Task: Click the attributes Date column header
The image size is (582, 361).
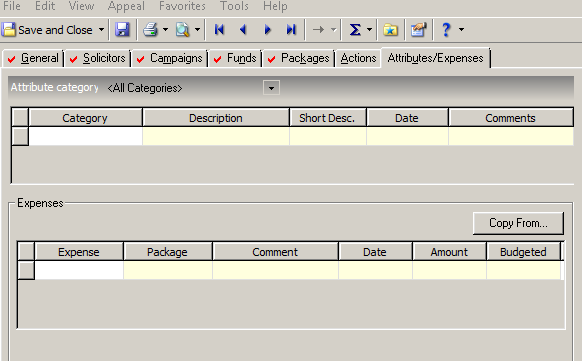Action: pos(407,118)
